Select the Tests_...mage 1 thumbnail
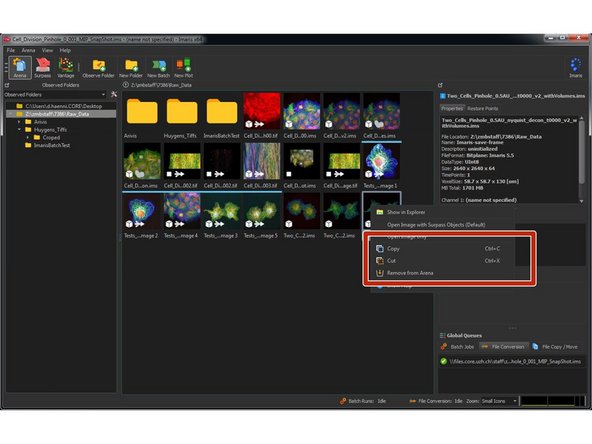The height and width of the screenshot is (444, 592). pos(381,161)
